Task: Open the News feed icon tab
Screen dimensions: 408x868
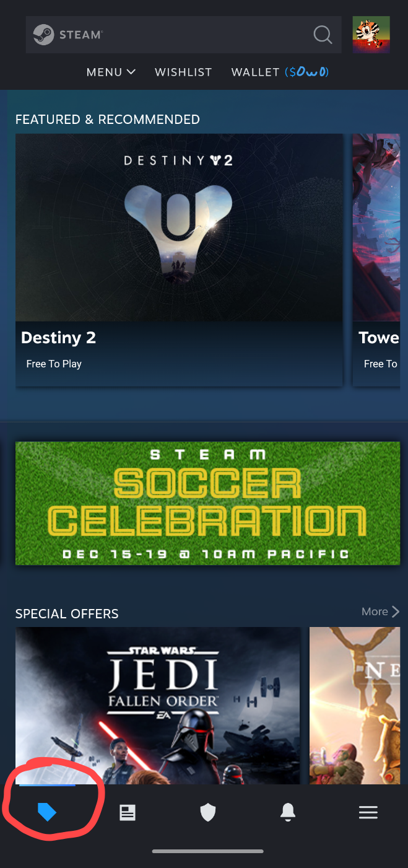Action: pos(128,813)
